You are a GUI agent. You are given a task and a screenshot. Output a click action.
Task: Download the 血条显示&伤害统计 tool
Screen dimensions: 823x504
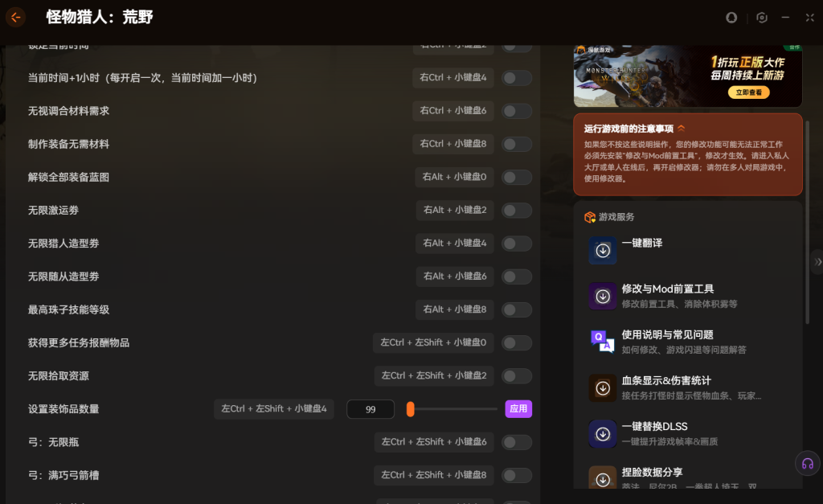coord(603,388)
